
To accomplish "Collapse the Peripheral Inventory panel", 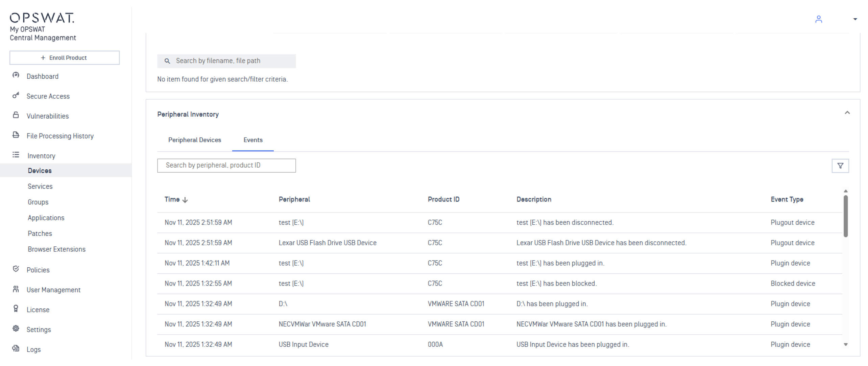I will tap(847, 113).
